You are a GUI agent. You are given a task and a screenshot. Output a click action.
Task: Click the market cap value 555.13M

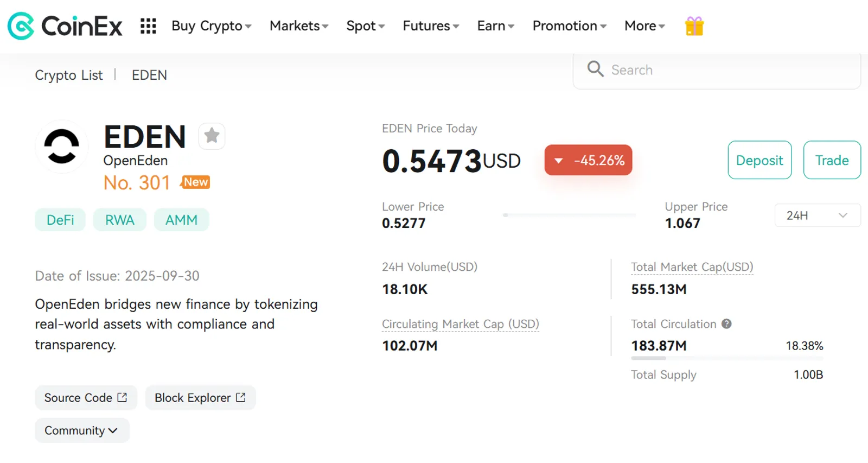coord(659,289)
